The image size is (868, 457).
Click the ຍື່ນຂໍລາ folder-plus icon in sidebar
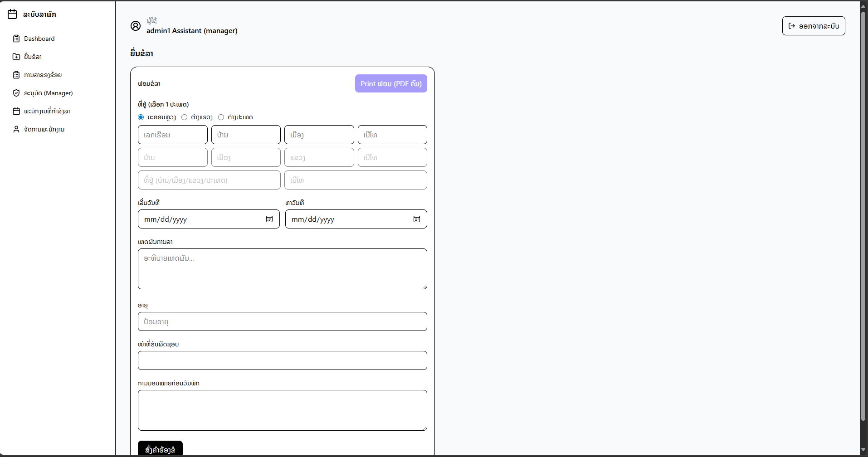(x=16, y=57)
